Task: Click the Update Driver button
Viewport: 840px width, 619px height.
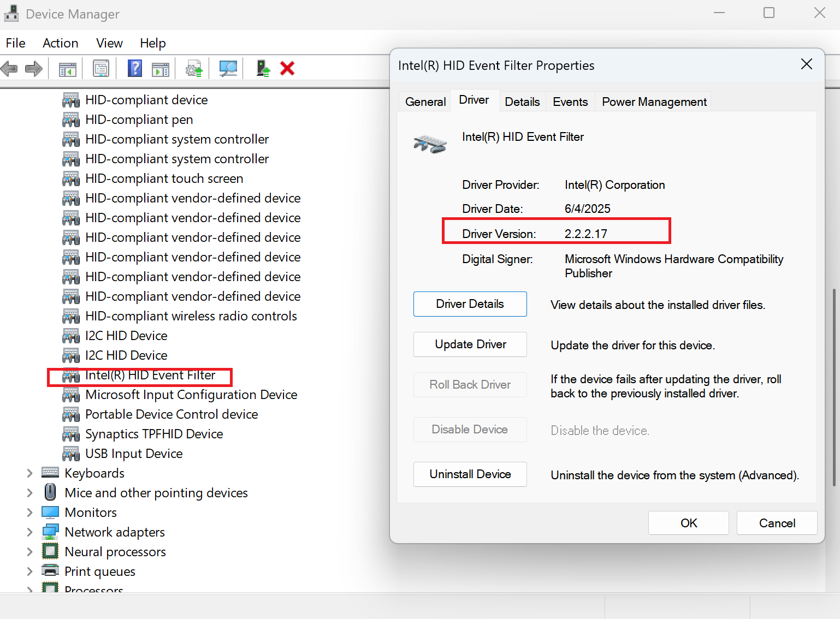Action: [x=470, y=344]
